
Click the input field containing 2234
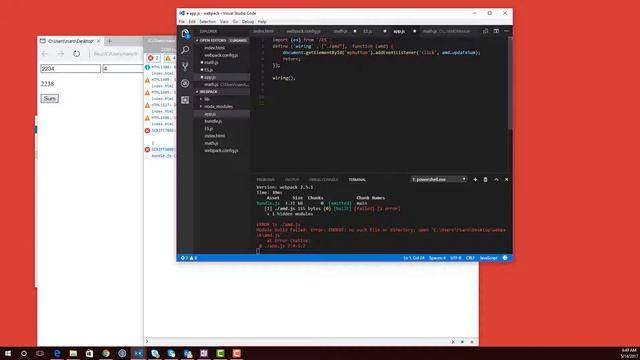pos(70,69)
